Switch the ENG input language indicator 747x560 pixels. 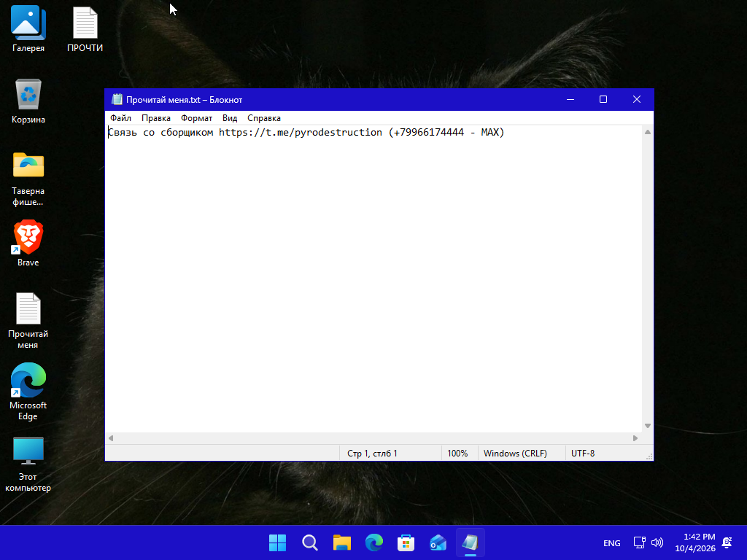(x=612, y=542)
